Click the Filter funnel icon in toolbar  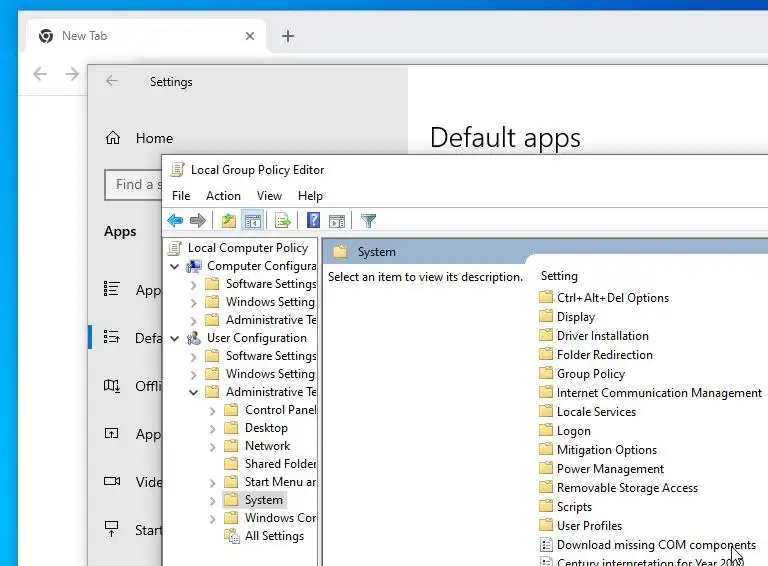tap(368, 221)
